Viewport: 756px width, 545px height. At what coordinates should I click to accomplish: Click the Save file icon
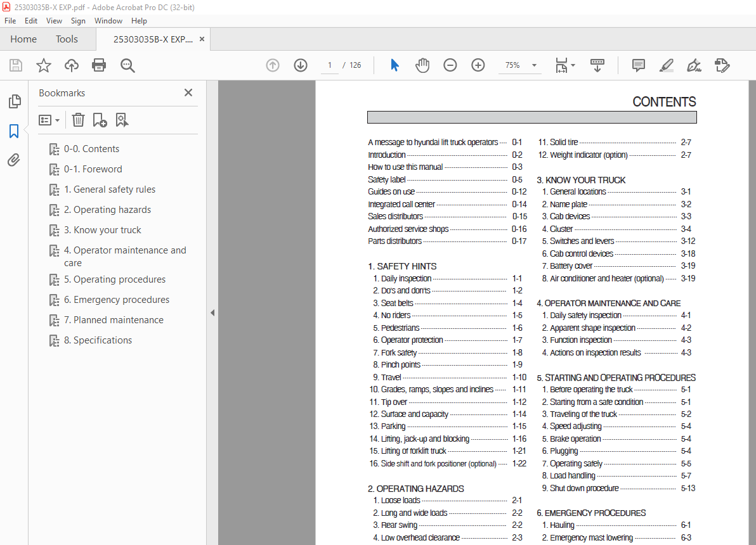click(x=16, y=65)
